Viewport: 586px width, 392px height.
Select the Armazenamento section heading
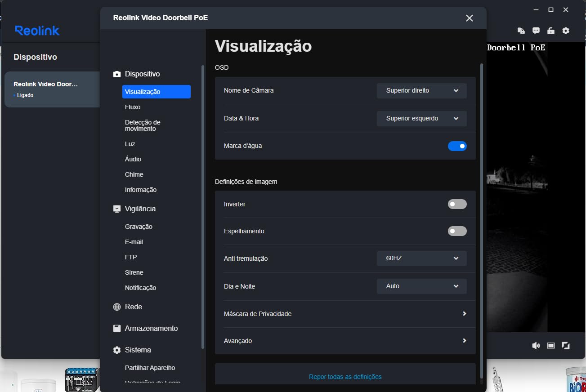click(152, 329)
